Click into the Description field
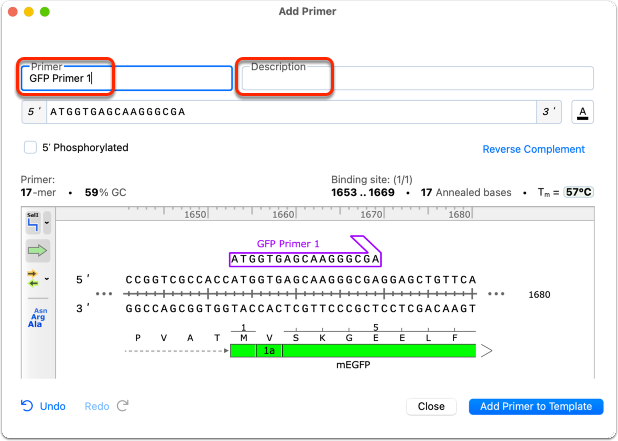618x441 pixels. (x=417, y=78)
